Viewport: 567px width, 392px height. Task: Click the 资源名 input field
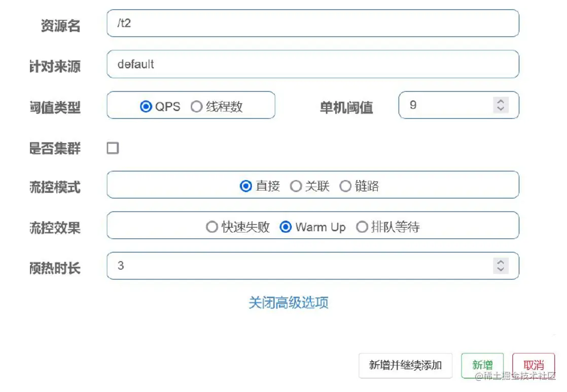pos(312,23)
